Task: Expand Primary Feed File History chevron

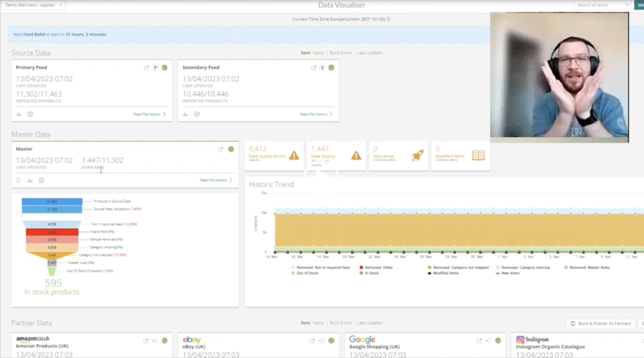Action: click(164, 114)
